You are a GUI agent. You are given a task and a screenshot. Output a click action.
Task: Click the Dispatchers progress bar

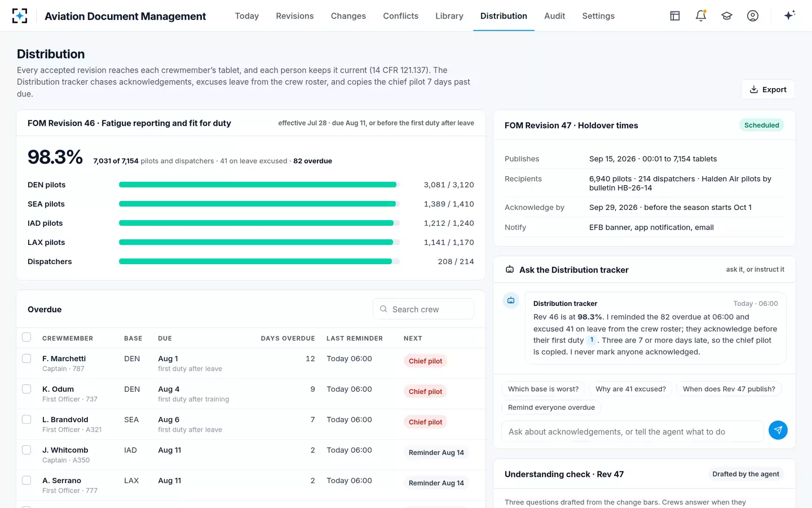coord(259,261)
